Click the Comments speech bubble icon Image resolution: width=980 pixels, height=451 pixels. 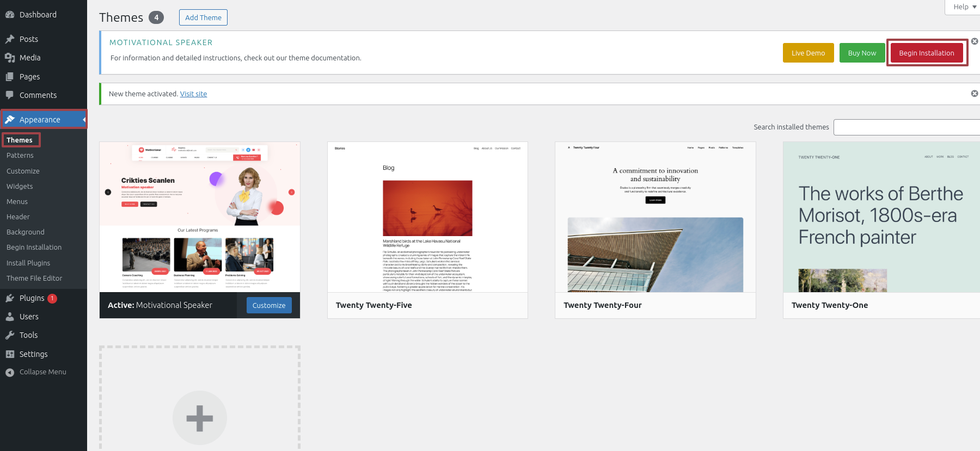pyautogui.click(x=10, y=95)
